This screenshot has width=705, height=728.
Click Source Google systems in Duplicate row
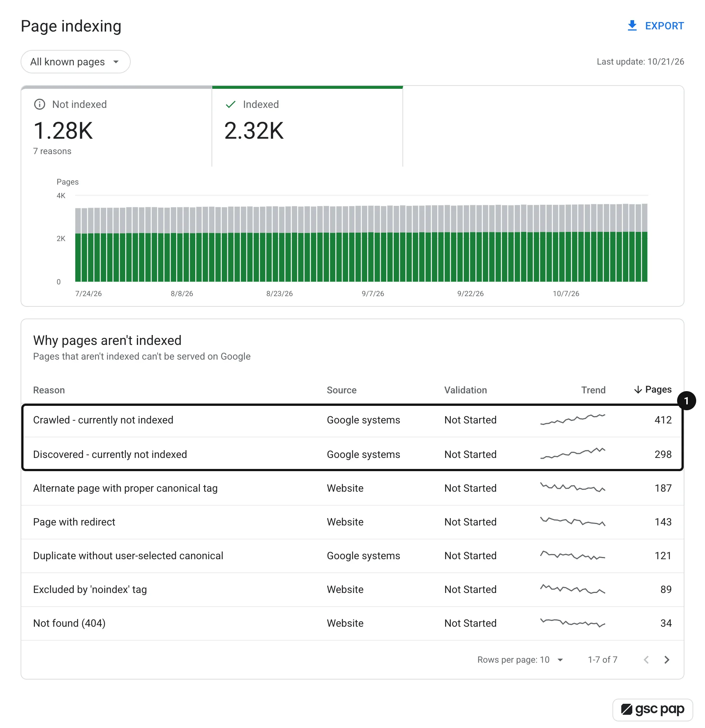coord(363,556)
